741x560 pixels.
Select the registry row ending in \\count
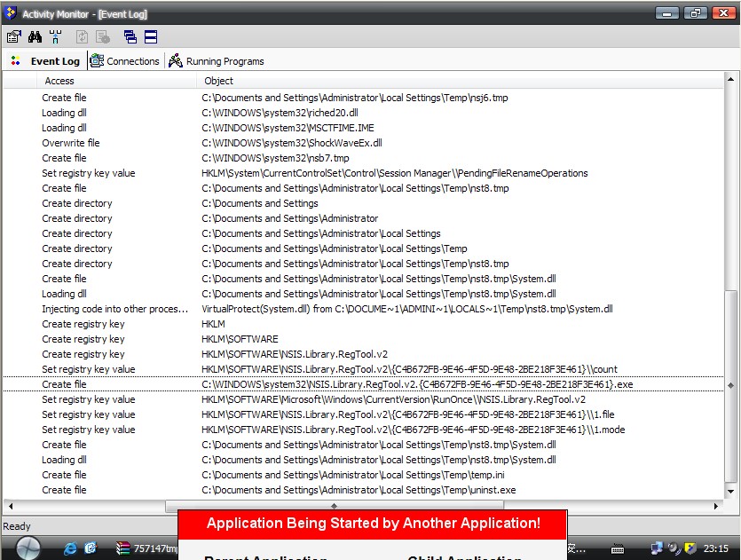tap(363, 369)
